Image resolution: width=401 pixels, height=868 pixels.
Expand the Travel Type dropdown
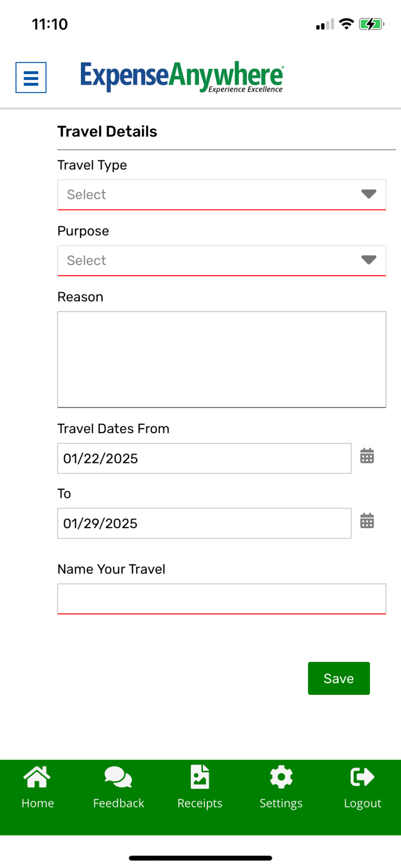221,195
